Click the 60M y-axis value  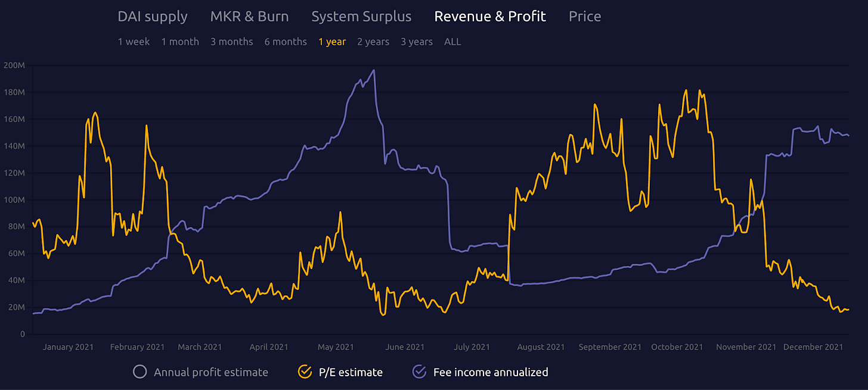point(15,254)
